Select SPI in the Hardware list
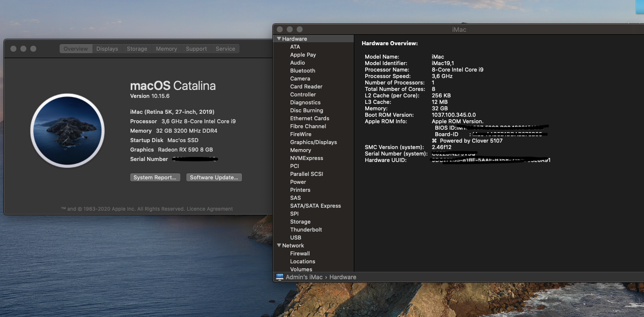Viewport: 644px width, 317px height. [x=295, y=214]
